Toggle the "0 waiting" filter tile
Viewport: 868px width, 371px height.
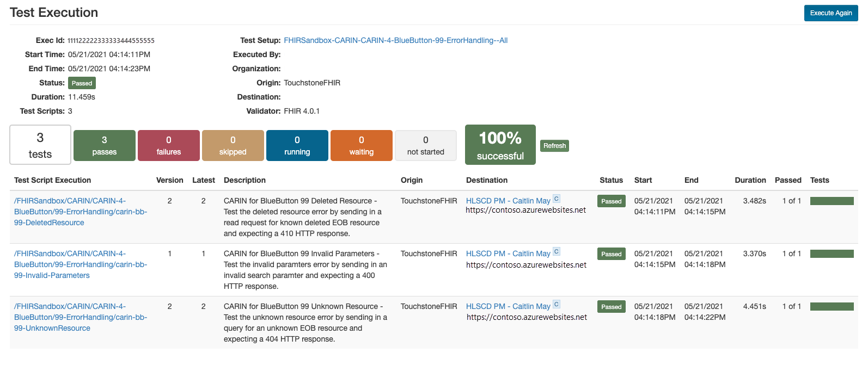(361, 145)
